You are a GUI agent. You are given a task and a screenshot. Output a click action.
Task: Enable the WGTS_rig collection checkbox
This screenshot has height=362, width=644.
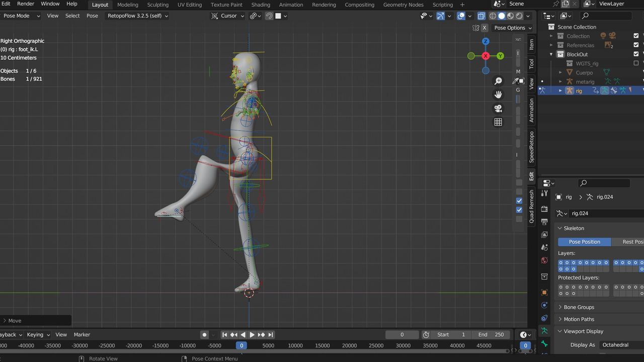point(635,63)
